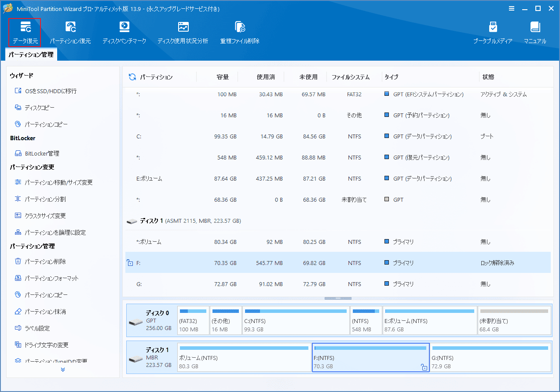
Task: Sort by 使用済 column header
Action: click(266, 77)
